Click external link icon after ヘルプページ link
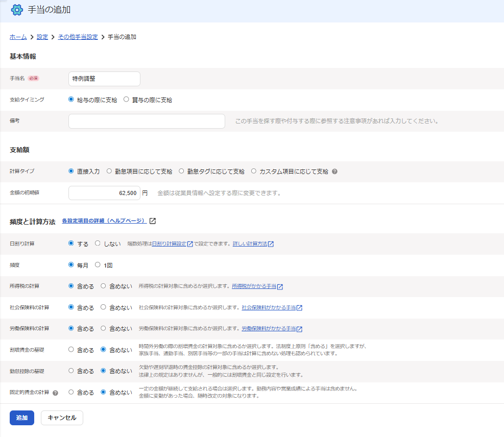This screenshot has width=504, height=437. [x=153, y=221]
